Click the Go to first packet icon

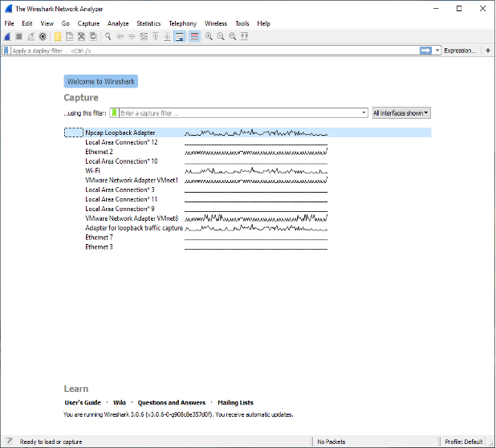coord(156,37)
